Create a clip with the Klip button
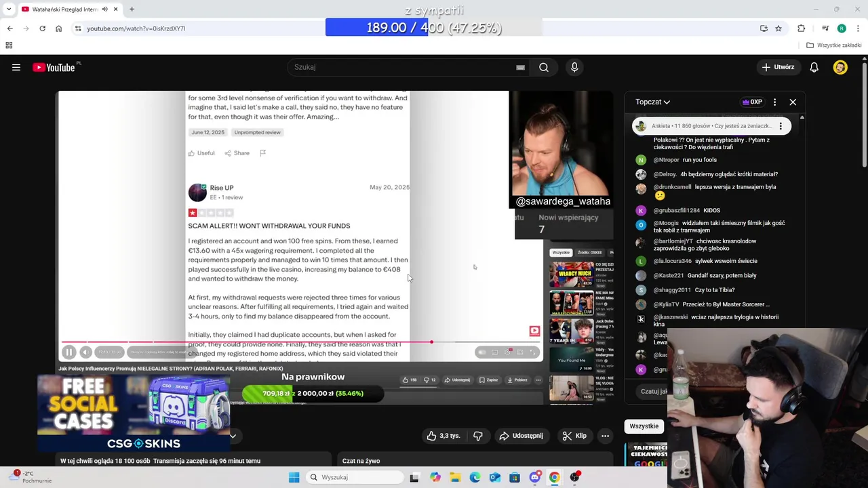Viewport: 868px width, 488px height. [574, 436]
